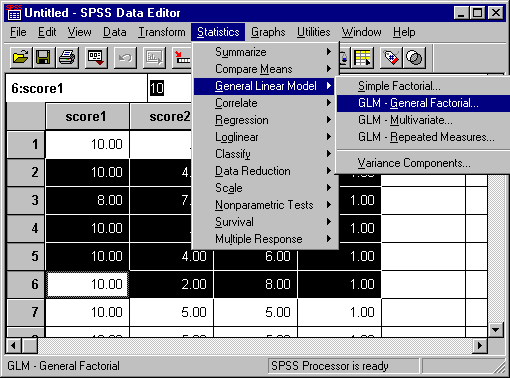The width and height of the screenshot is (510, 378).
Task: Click the score2 column header
Action: (x=161, y=117)
